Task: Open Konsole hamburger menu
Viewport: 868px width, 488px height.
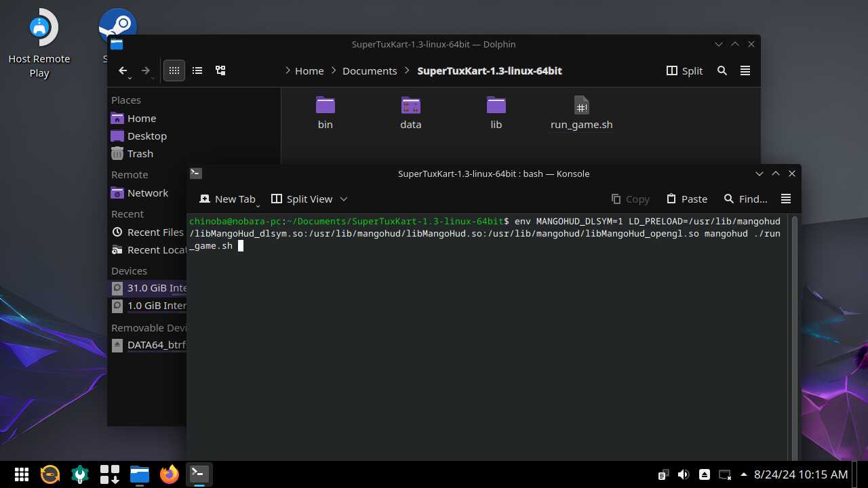Action: [786, 199]
